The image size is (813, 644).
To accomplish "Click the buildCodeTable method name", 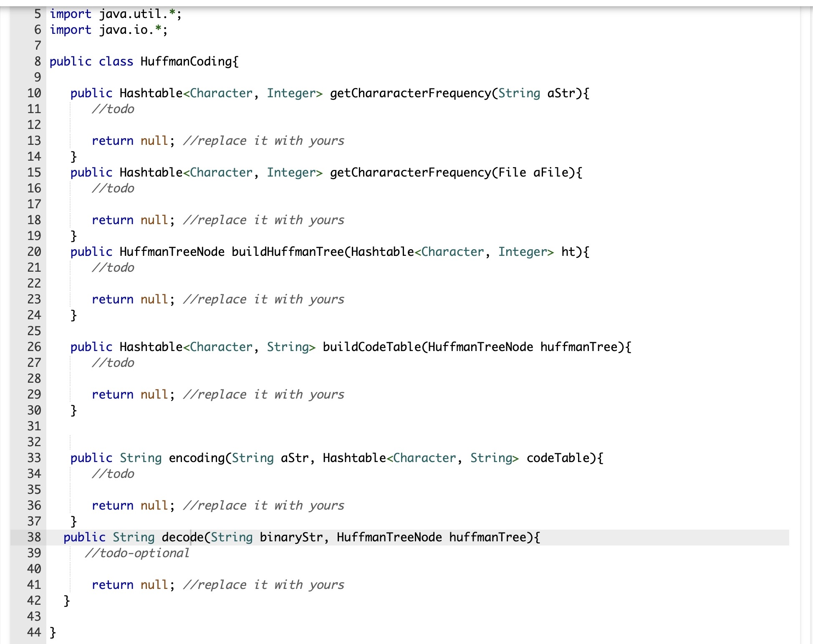I will (x=372, y=347).
